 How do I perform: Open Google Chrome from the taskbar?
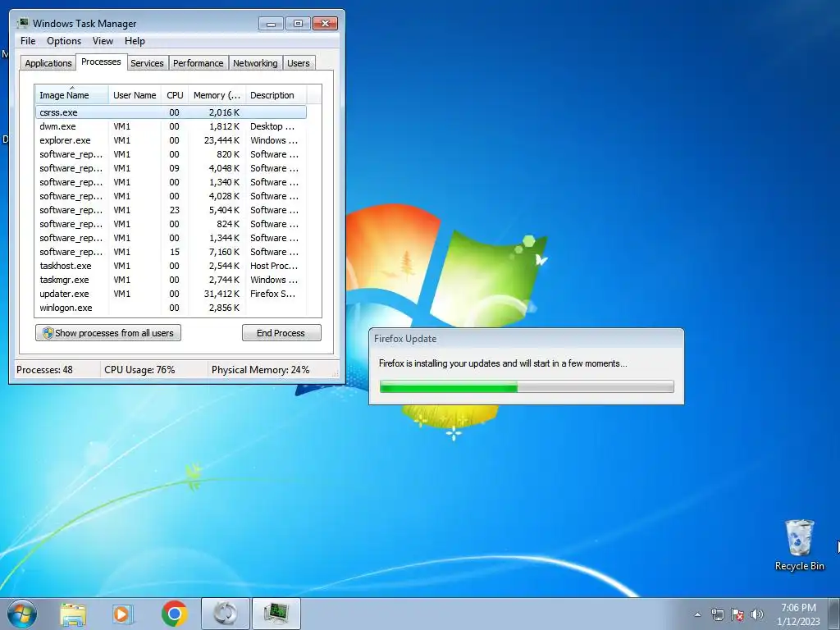coord(174,614)
